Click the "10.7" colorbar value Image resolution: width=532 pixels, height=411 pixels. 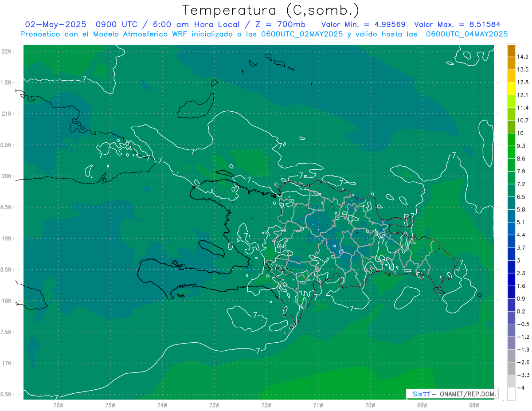(x=523, y=121)
